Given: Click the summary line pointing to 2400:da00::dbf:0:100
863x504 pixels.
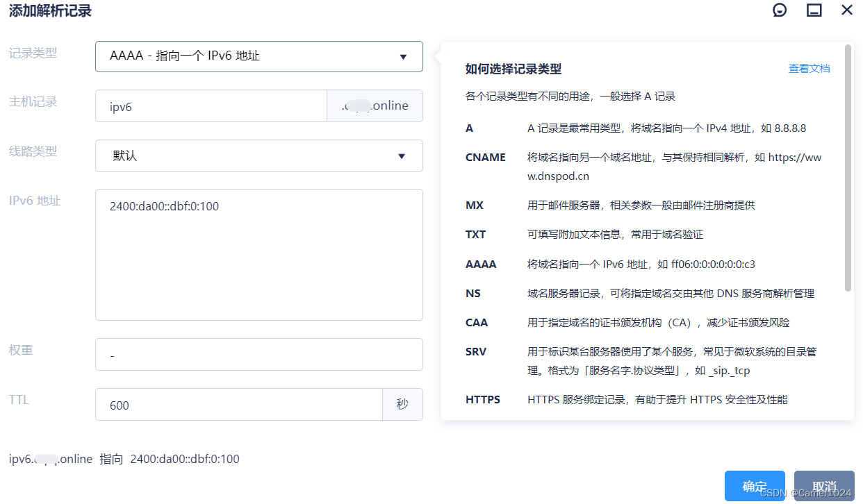Looking at the screenshot, I should coord(124,459).
